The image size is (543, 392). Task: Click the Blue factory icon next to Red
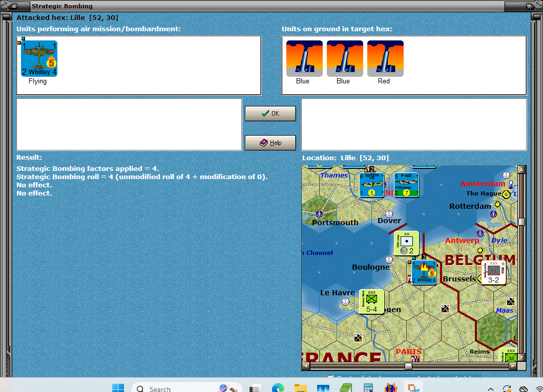point(345,58)
